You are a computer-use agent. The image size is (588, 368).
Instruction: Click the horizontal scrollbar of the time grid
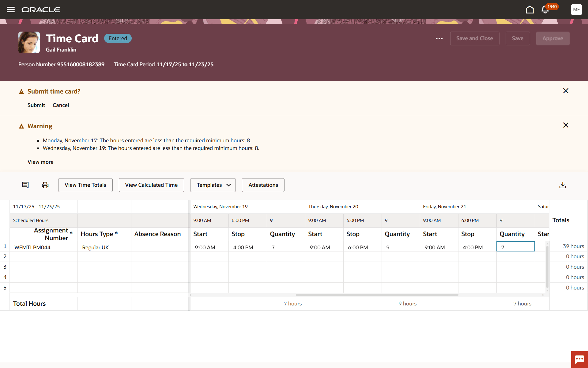click(377, 295)
